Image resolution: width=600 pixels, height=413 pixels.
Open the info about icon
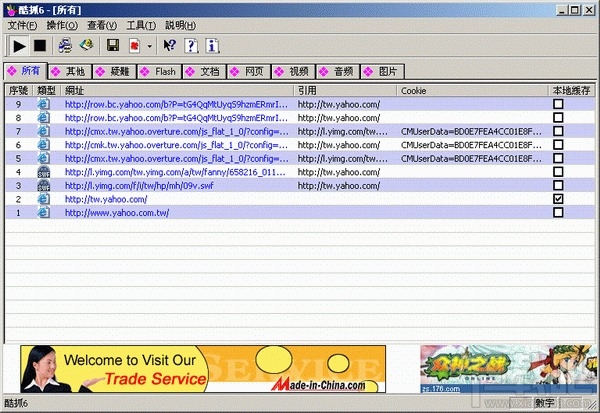click(x=212, y=46)
